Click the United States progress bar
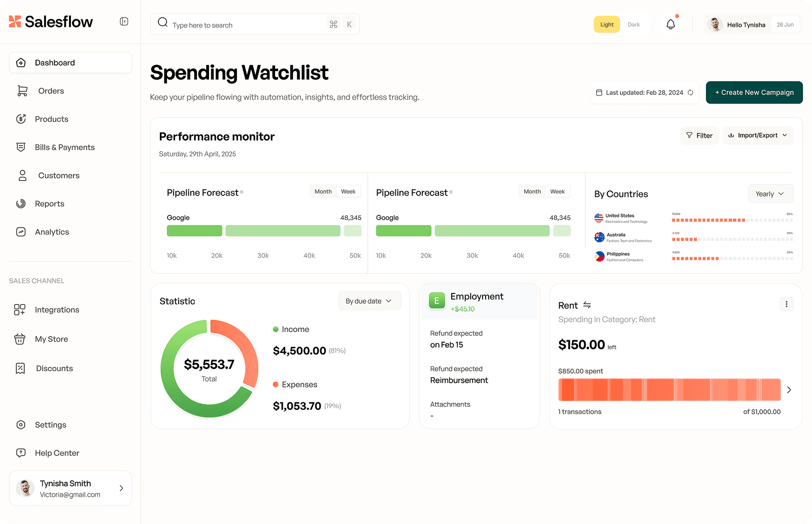 [x=732, y=220]
